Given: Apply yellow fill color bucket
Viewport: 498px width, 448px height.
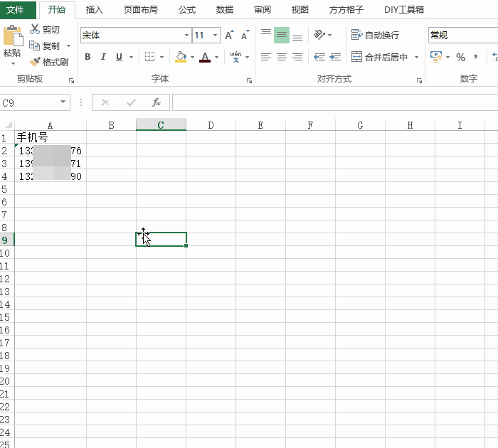Looking at the screenshot, I should [181, 57].
